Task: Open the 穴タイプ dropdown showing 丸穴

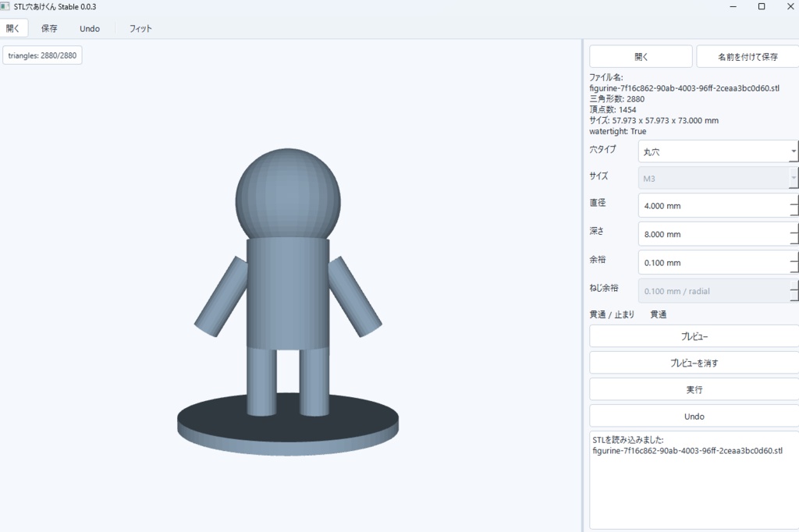Action: point(718,152)
